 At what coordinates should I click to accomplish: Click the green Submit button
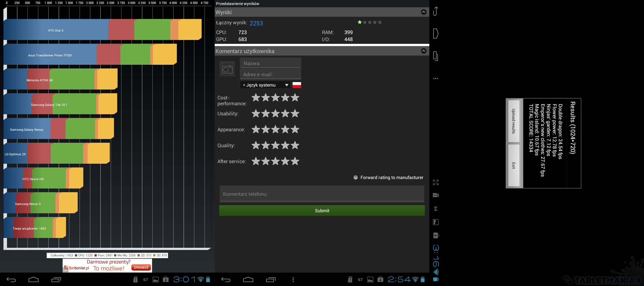point(322,211)
